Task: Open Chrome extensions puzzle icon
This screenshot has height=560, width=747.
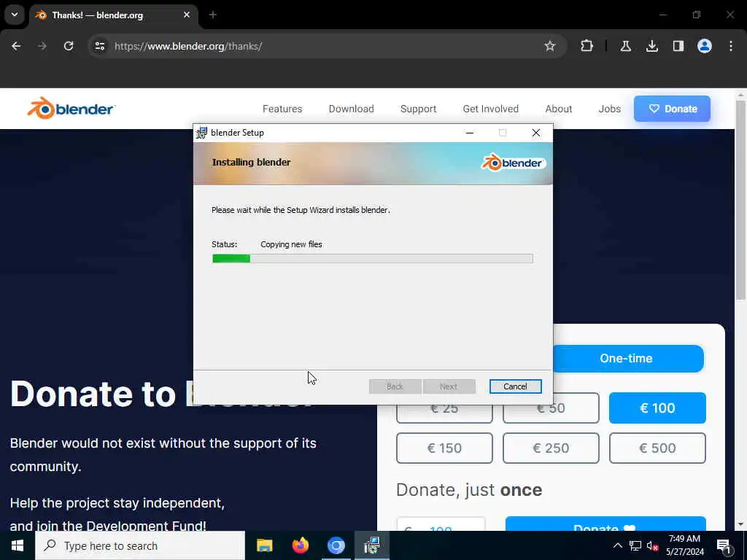Action: 587,46
